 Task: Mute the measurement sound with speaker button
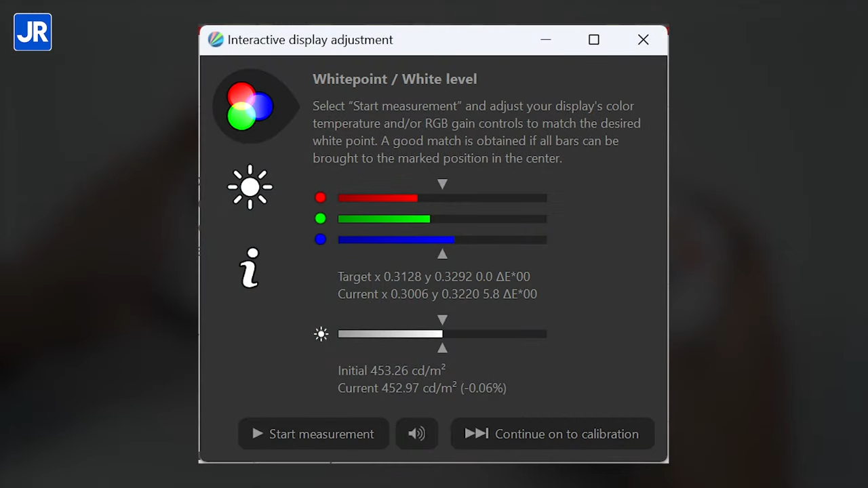tap(416, 434)
